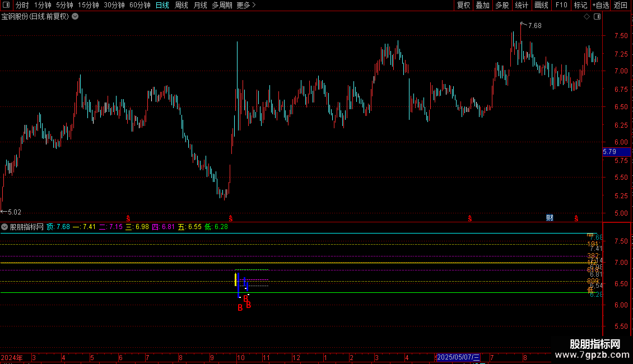
Task: Open dropdown next to 宝钢股份 chart title
Action: [x=75, y=16]
